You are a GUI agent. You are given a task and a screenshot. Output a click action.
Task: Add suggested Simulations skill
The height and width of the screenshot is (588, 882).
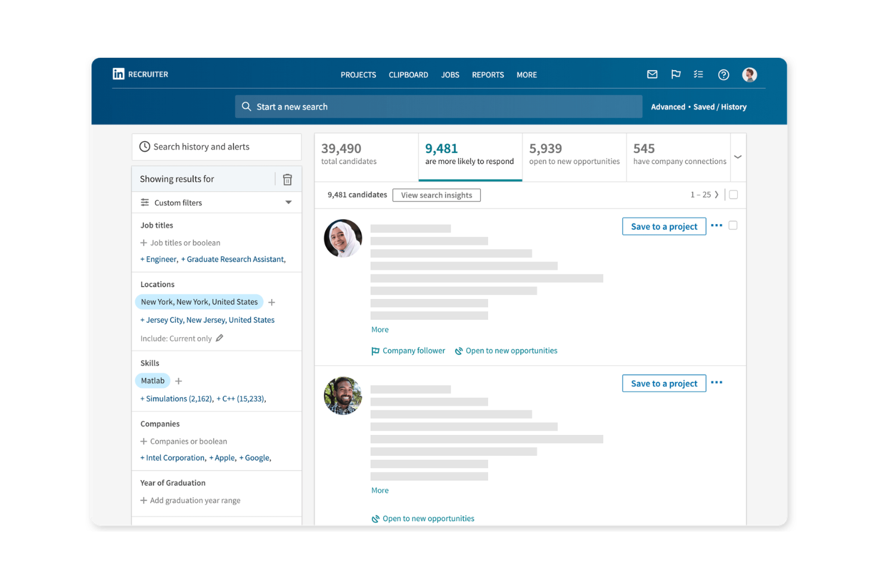coord(176,399)
